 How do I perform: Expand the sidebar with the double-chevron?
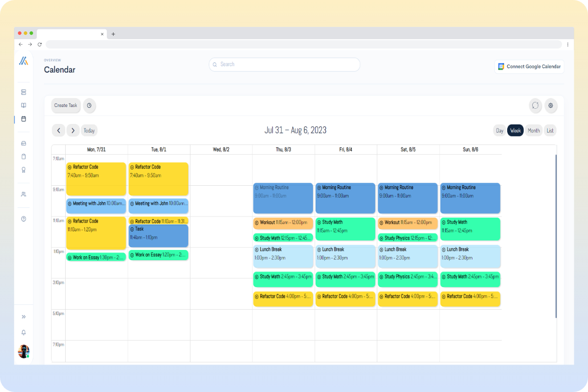click(x=23, y=317)
